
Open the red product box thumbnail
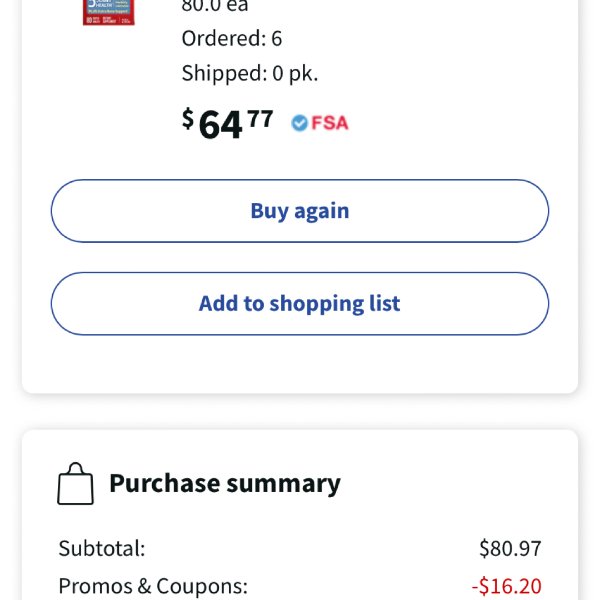pos(109,11)
